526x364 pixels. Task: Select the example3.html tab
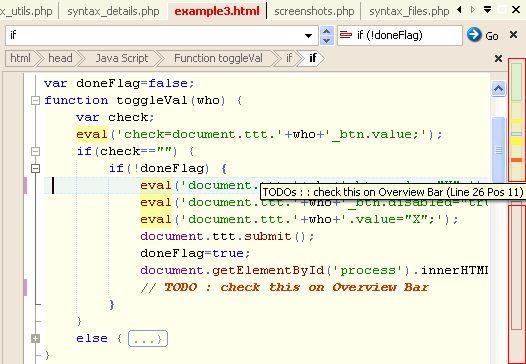(x=217, y=11)
